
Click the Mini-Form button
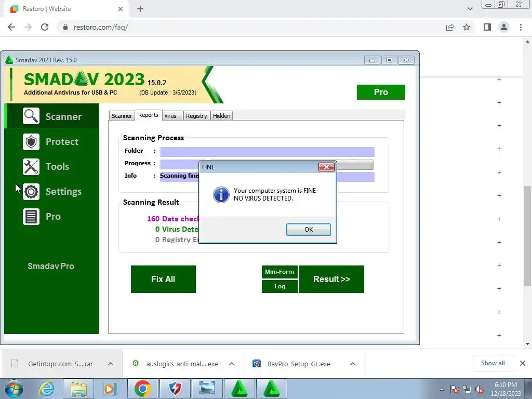(280, 272)
